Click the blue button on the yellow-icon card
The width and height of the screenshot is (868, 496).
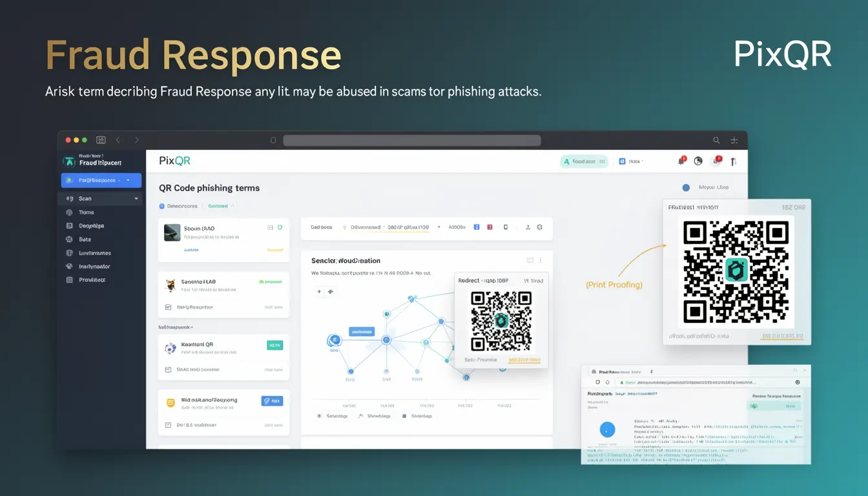(x=272, y=401)
